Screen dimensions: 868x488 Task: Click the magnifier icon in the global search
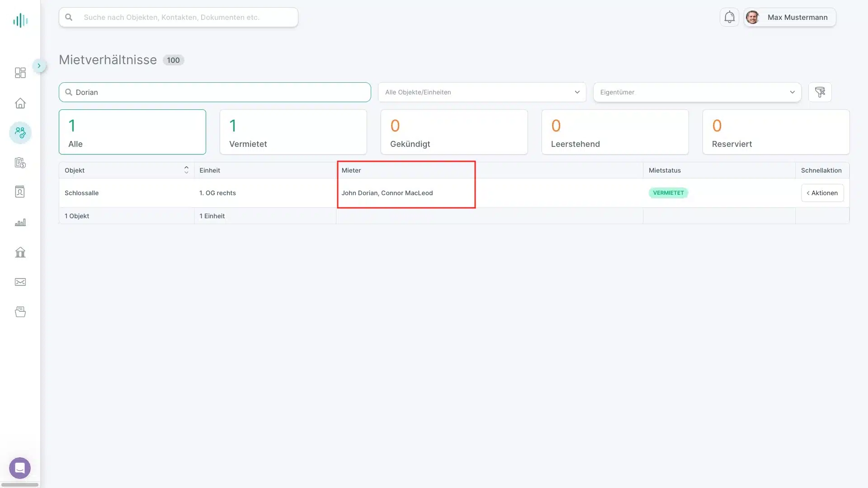[69, 17]
